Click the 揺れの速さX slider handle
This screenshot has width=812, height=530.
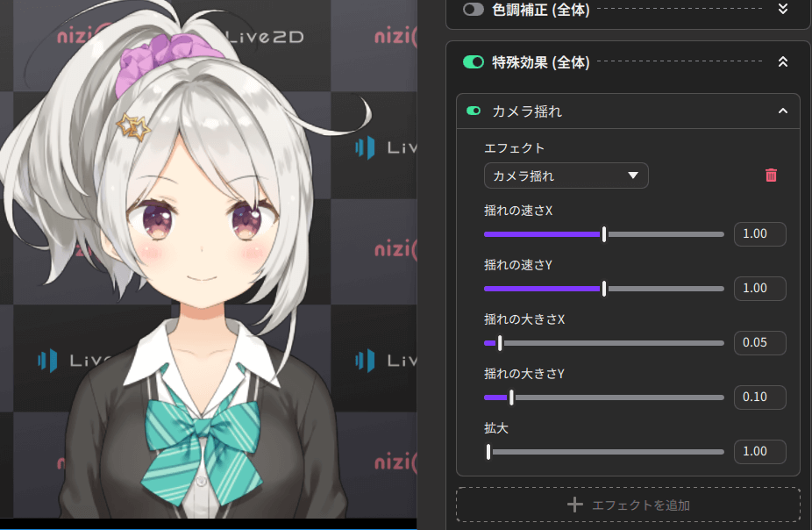[x=604, y=234]
